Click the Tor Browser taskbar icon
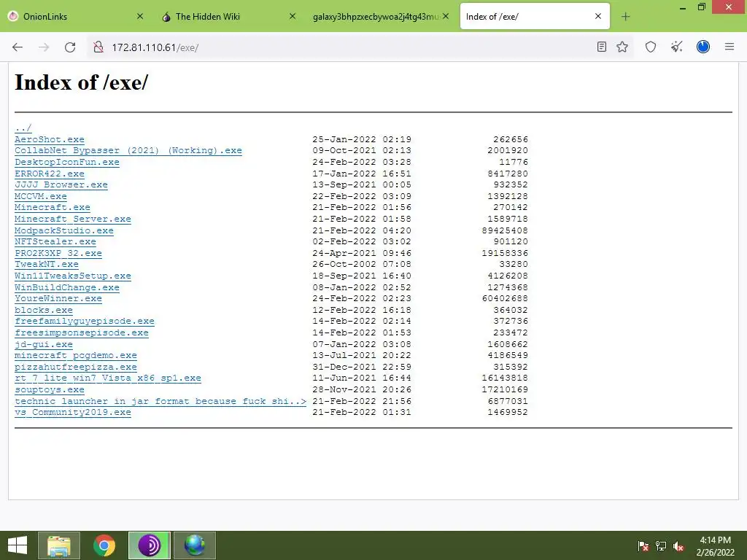The height and width of the screenshot is (560, 747). (x=149, y=545)
